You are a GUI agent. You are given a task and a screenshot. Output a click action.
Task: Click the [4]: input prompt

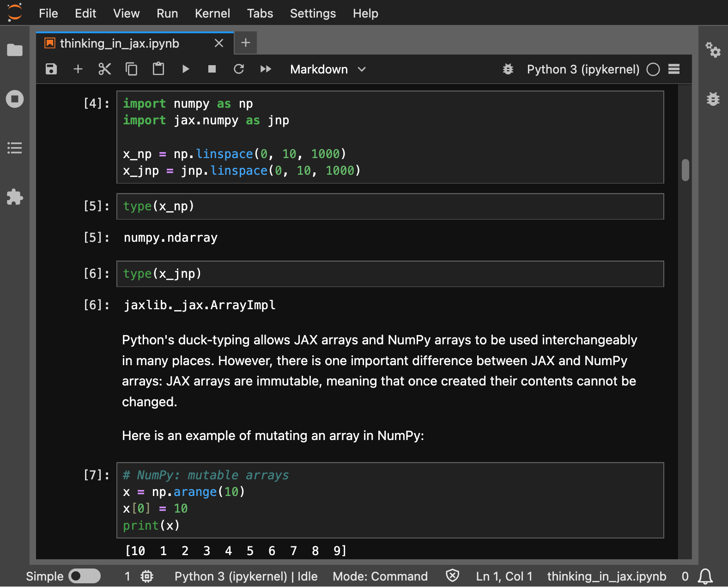click(97, 103)
